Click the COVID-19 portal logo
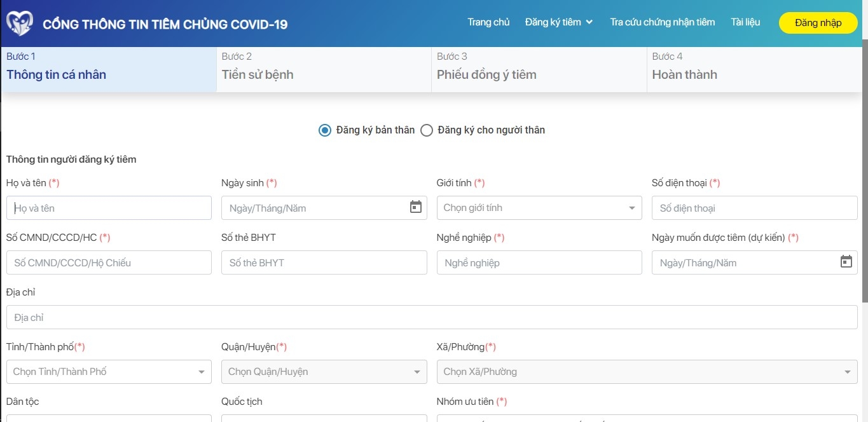868x422 pixels. (x=20, y=21)
